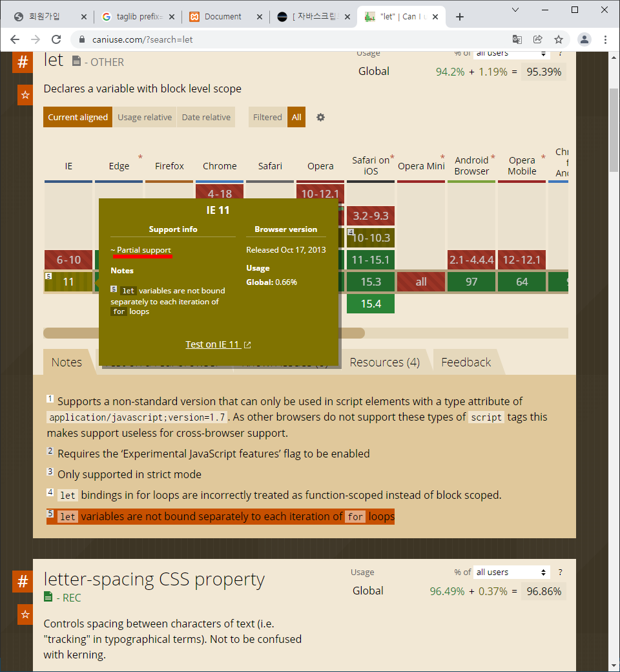Click the Opera 10-12.1 cell

320,192
